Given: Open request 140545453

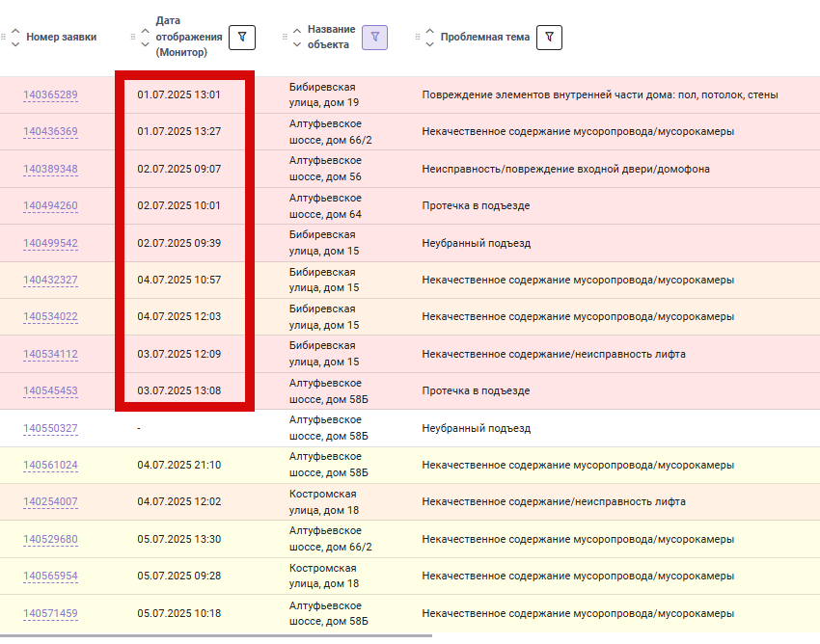Looking at the screenshot, I should pyautogui.click(x=51, y=390).
